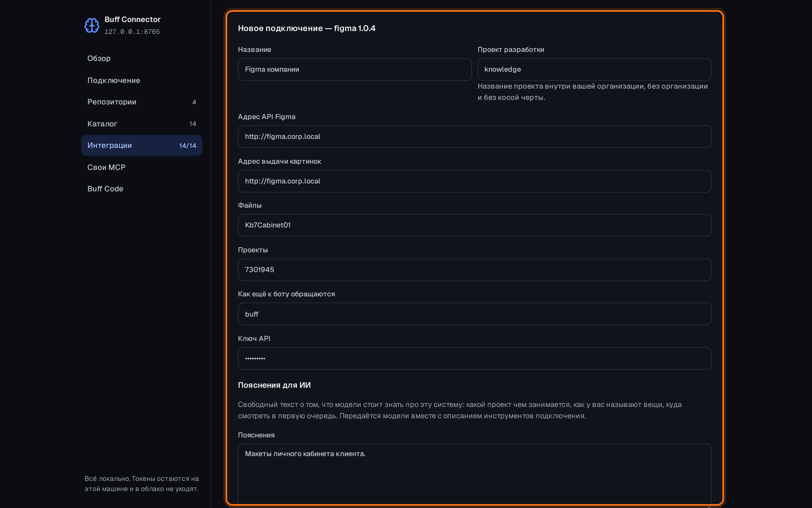Open the Подключение section

[x=142, y=80]
